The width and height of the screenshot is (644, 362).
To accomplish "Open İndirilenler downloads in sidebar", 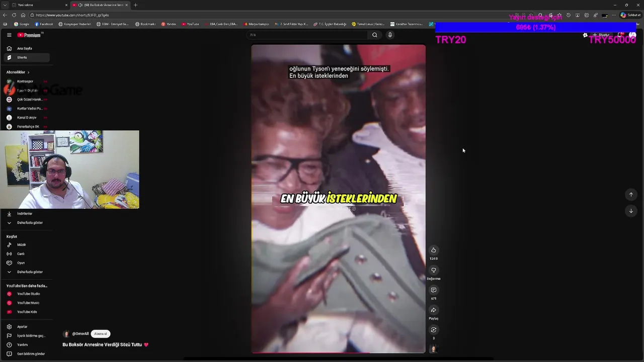I will 25,214.
